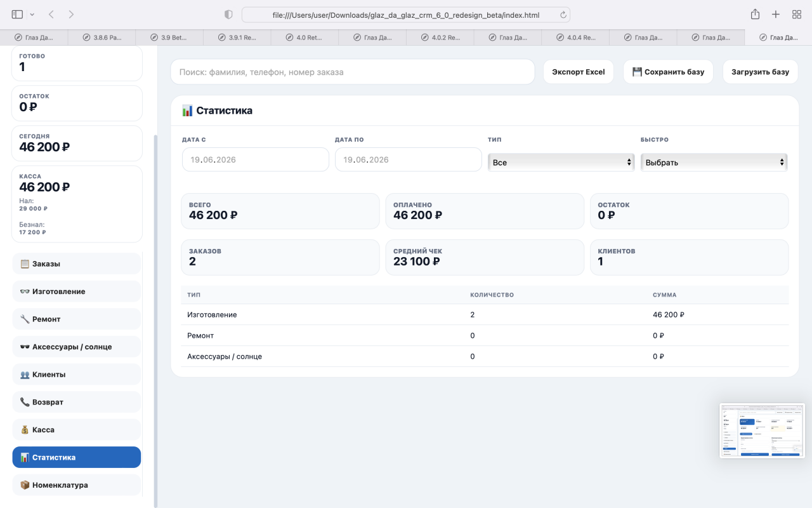Click the phone icon for Возврат
Image resolution: width=812 pixels, height=508 pixels.
point(25,402)
